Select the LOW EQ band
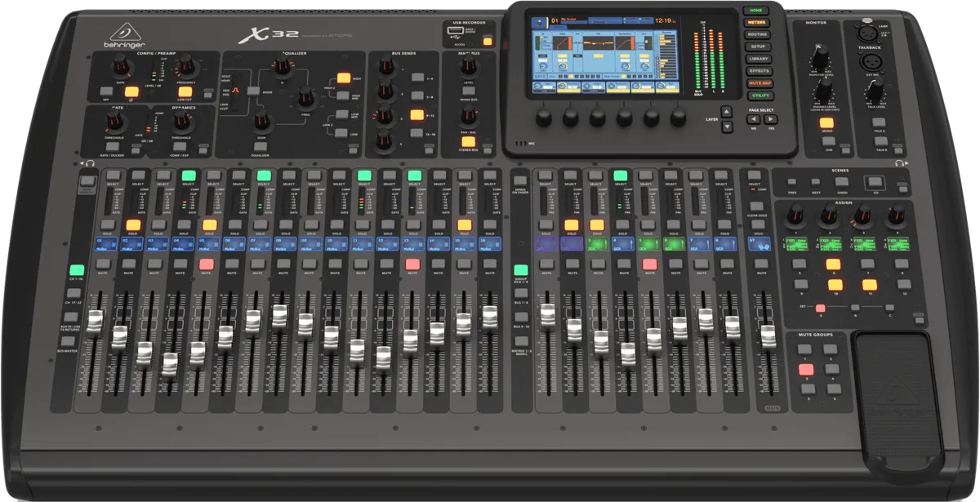The height and width of the screenshot is (502, 980). point(342,134)
